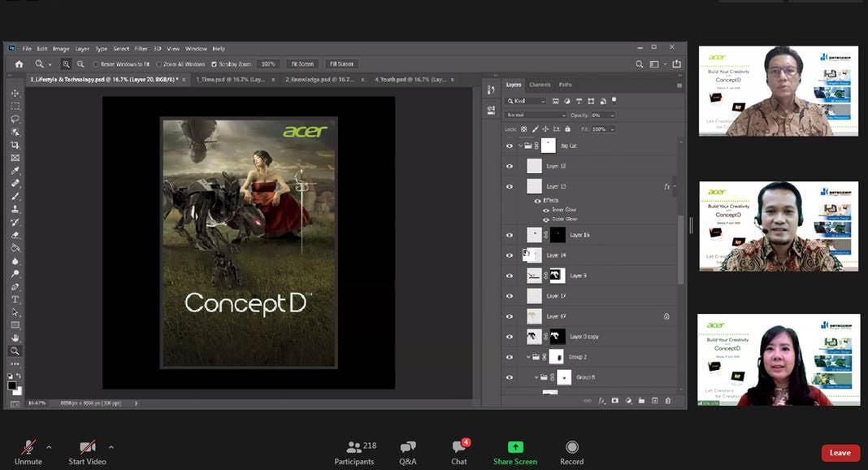Screen dimensions: 868x470
Task: Click the delete layer trash icon
Action: (668, 401)
